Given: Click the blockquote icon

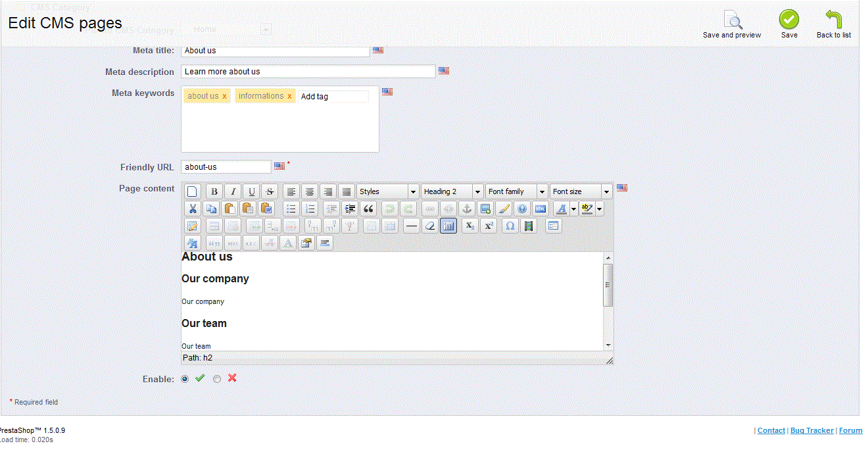Looking at the screenshot, I should pyautogui.click(x=368, y=209).
